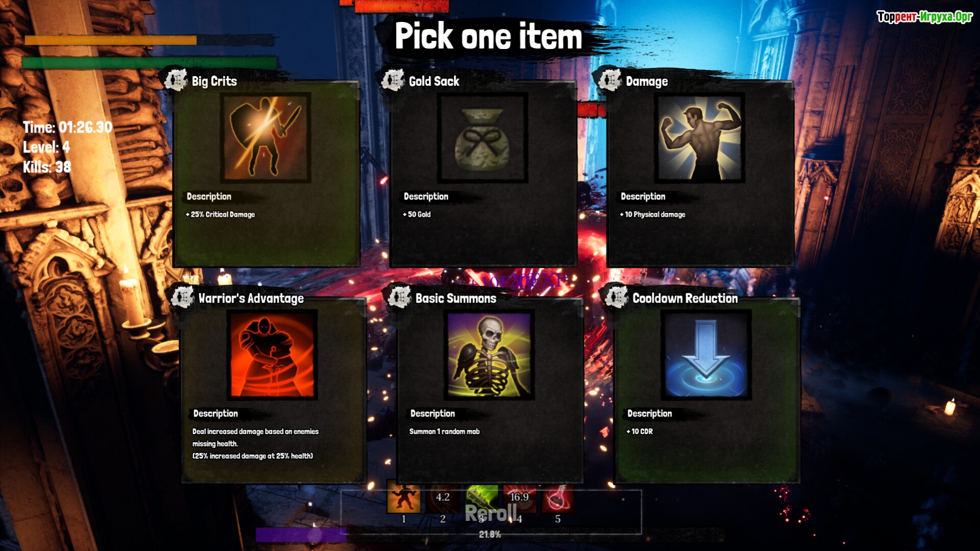The width and height of the screenshot is (980, 551).
Task: Click ability slot 2 on hotbar
Action: pyautogui.click(x=443, y=498)
